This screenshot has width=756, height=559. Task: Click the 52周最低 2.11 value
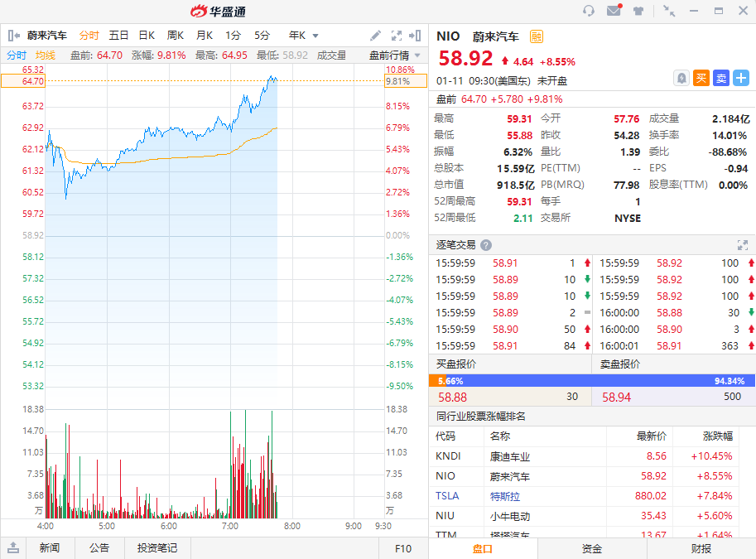(x=522, y=218)
